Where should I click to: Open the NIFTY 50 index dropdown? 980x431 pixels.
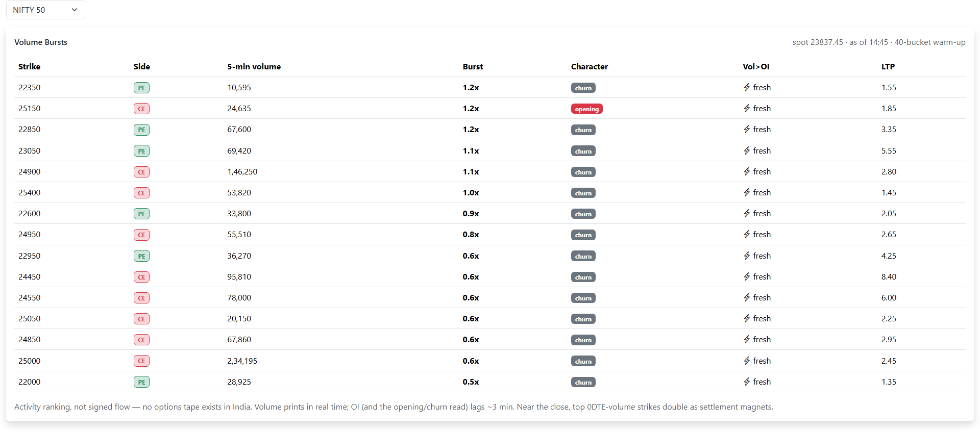(x=45, y=10)
